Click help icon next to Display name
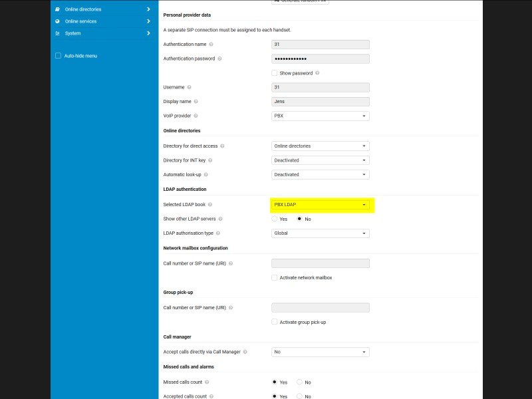Image resolution: width=532 pixels, height=399 pixels. [196, 102]
